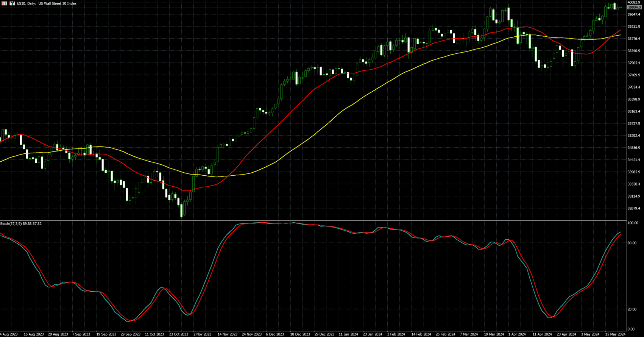Viewport: 644px width, 337px height.
Task: Click the 1 Apr 2024 date label
Action: (x=517, y=334)
